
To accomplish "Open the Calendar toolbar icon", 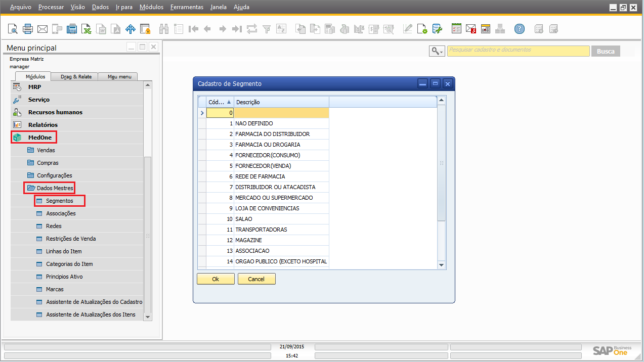I will click(x=486, y=29).
